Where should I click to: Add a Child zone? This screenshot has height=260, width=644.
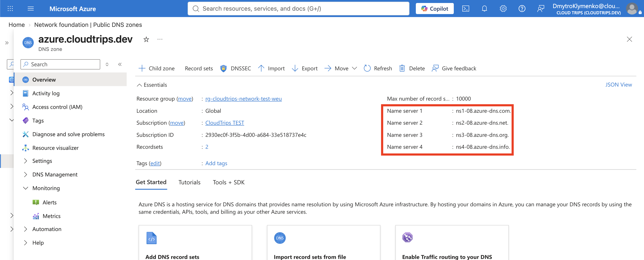[x=157, y=68]
